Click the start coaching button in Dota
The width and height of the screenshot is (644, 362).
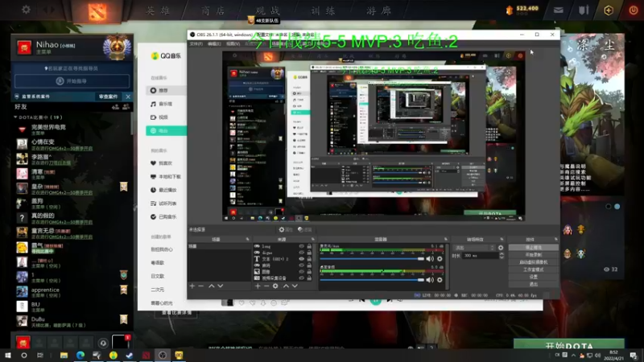(x=72, y=81)
